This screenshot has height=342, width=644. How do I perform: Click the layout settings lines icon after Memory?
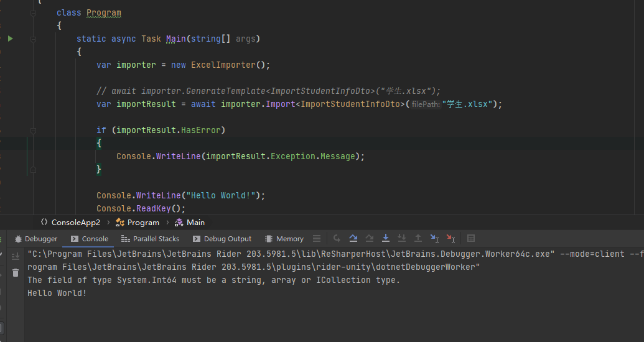[317, 239]
